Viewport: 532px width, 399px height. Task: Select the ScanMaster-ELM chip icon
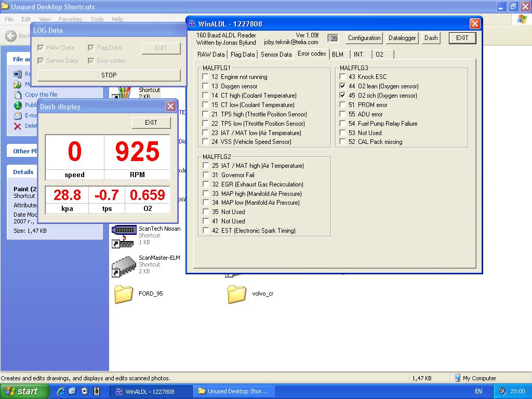tap(124, 266)
